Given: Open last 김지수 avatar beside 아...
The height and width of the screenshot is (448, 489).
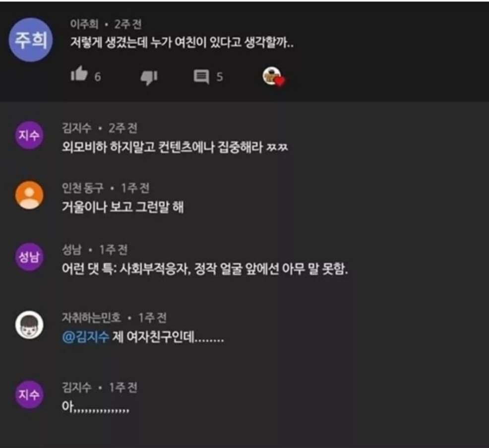Looking at the screenshot, I should point(29,394).
